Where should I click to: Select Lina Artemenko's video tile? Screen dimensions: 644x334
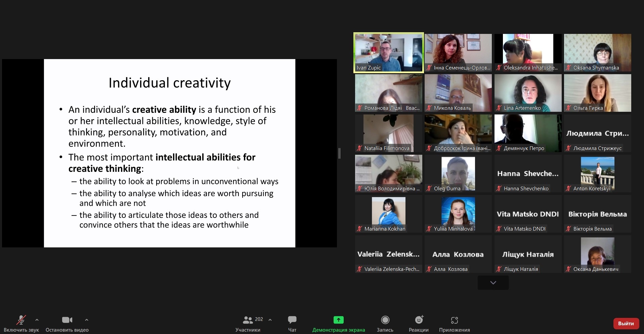tap(528, 93)
